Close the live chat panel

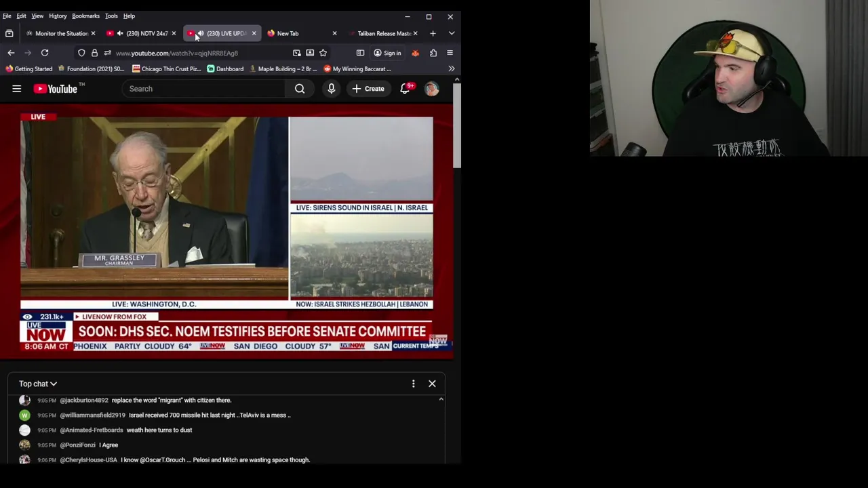(x=432, y=384)
